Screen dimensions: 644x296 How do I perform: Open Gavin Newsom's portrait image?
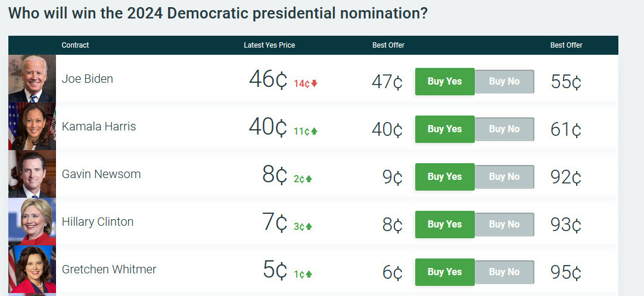point(32,174)
